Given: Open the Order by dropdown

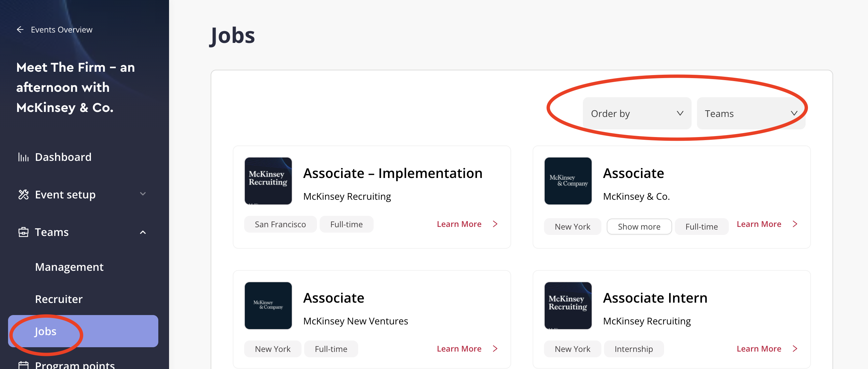Looking at the screenshot, I should coord(637,114).
